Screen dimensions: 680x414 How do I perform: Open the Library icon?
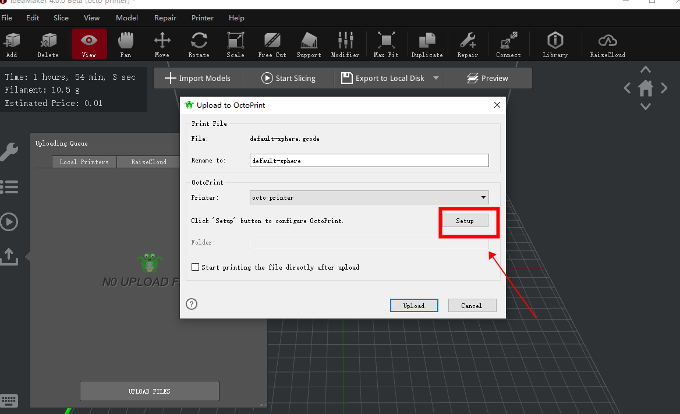pyautogui.click(x=555, y=45)
